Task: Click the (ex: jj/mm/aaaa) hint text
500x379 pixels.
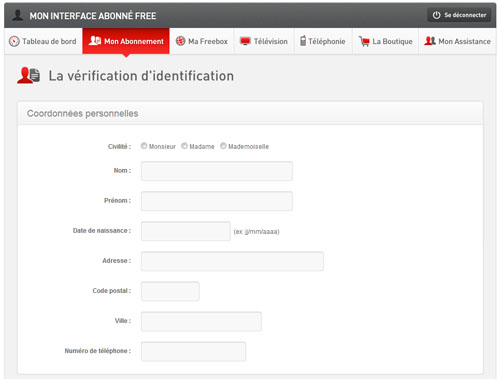Action: pos(256,232)
